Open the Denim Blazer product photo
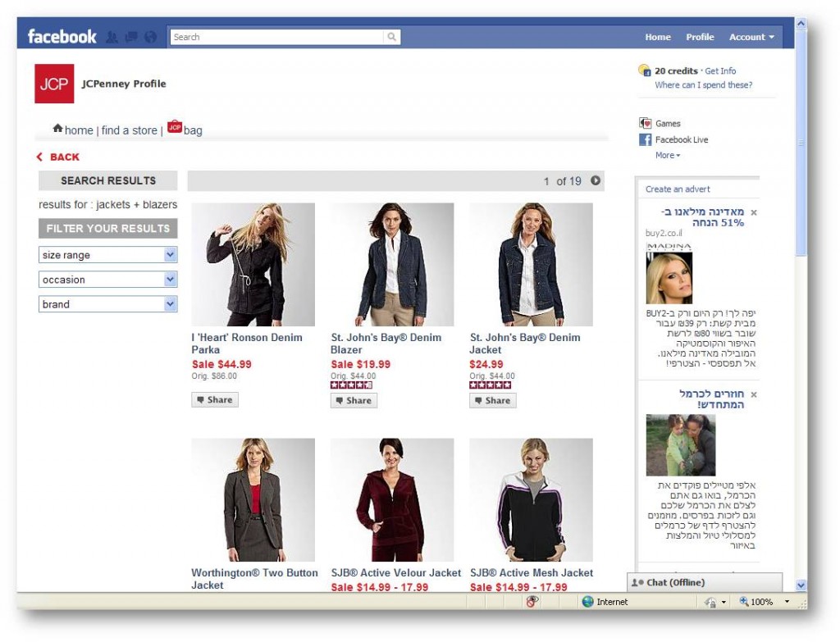Screen dimensions: 840x642 point(392,265)
